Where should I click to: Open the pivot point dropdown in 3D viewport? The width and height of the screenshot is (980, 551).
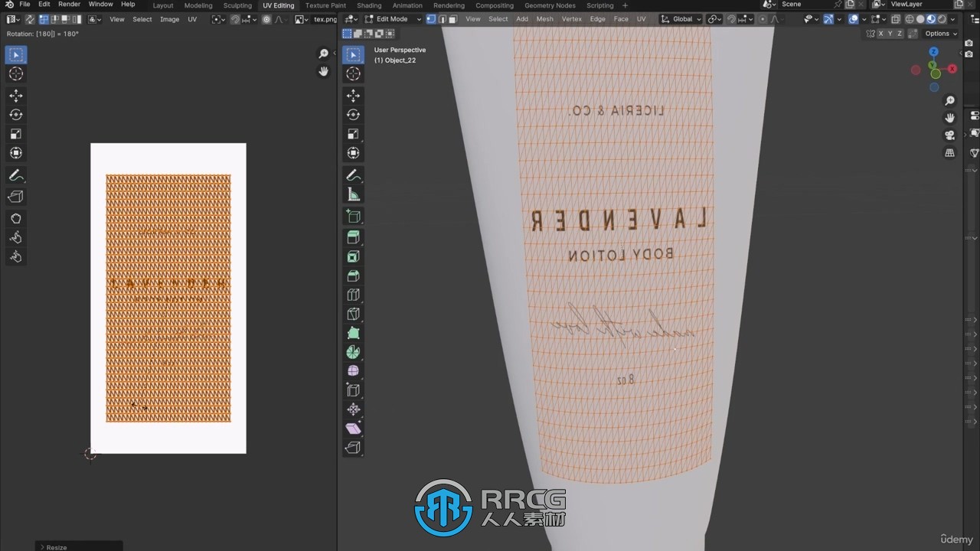714,19
